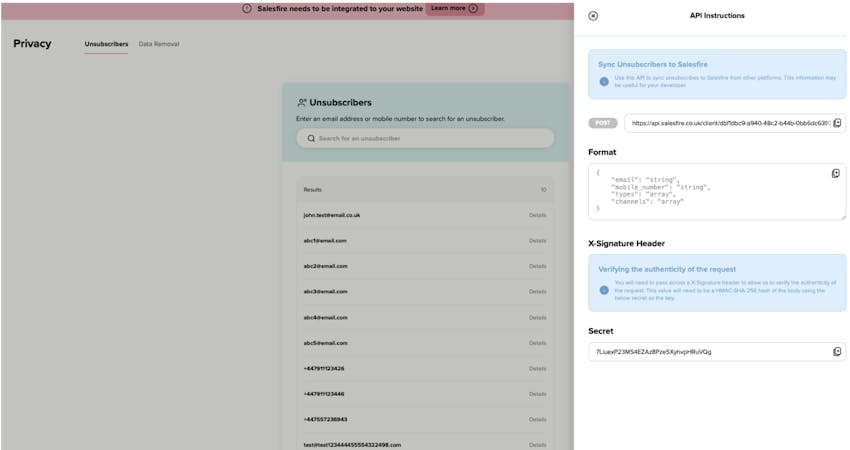
Task: Copy the Secret key
Action: click(837, 352)
